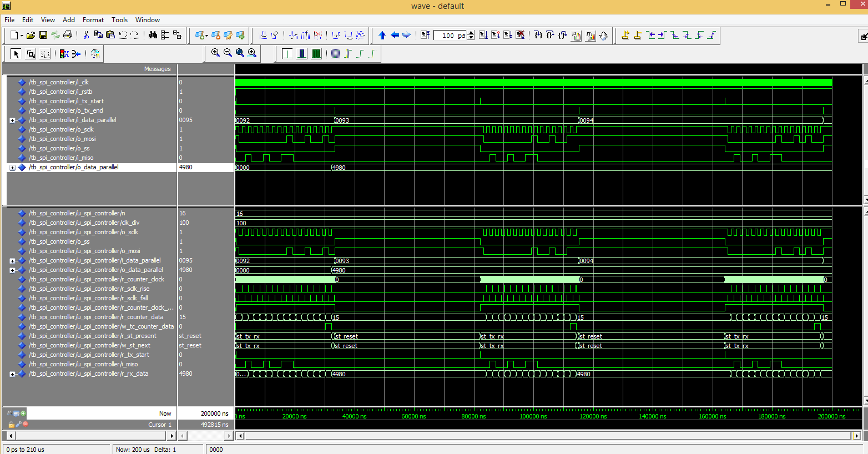This screenshot has width=868, height=454.
Task: Click the Restart simulation icon
Action: coord(425,35)
